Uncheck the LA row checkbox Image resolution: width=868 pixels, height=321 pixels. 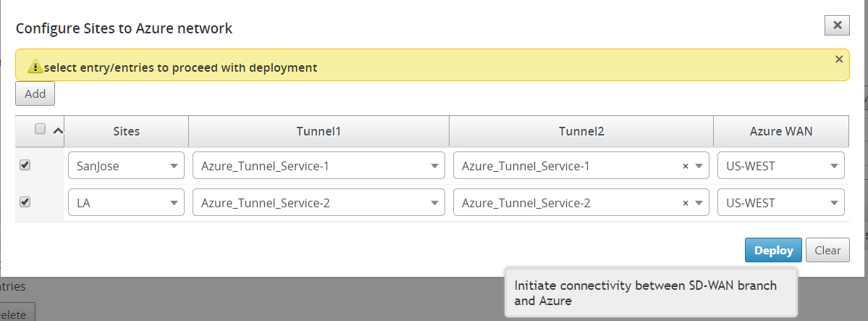click(25, 202)
